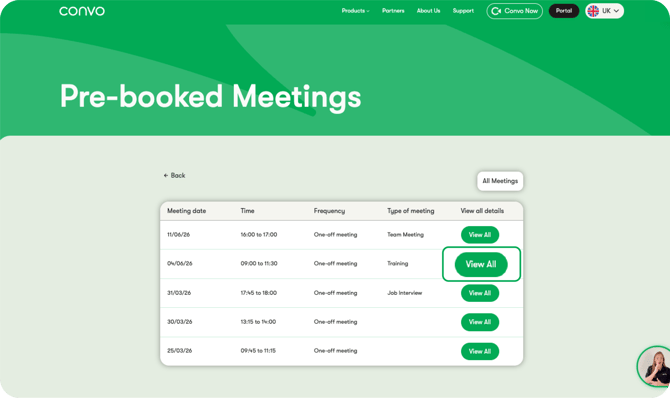Click the Frequency column header
The width and height of the screenshot is (670, 398).
[329, 211]
